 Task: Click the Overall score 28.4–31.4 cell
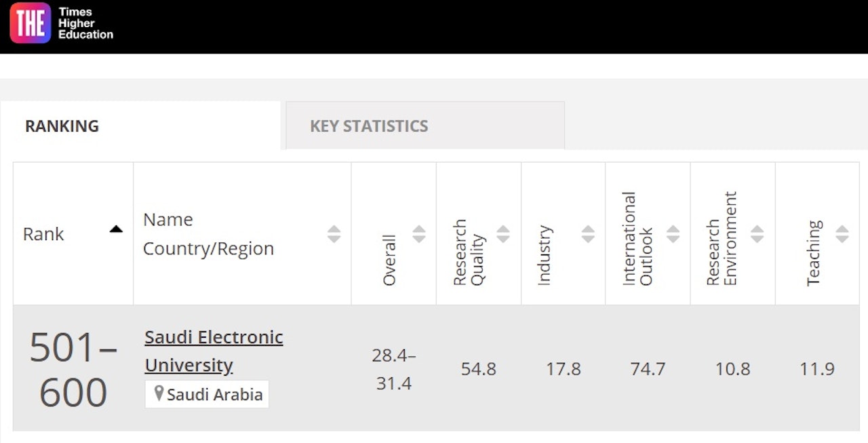click(x=394, y=369)
